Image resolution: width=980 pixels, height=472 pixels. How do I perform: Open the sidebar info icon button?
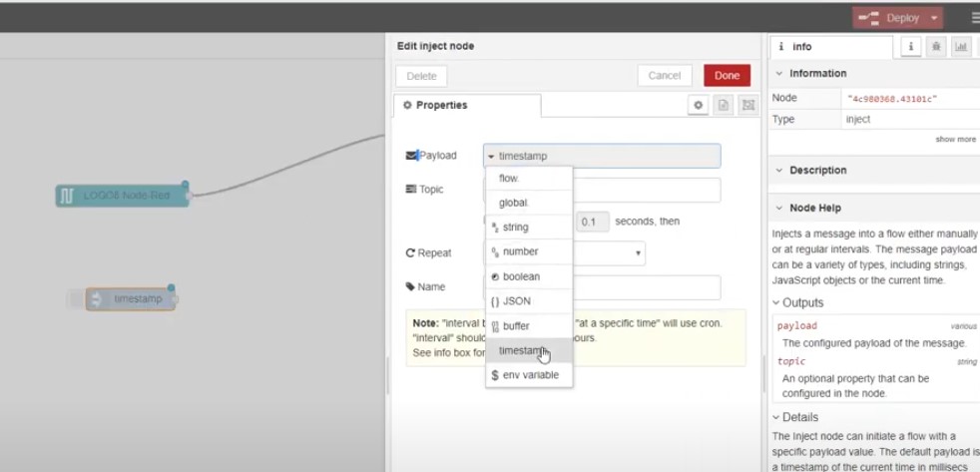click(x=910, y=46)
